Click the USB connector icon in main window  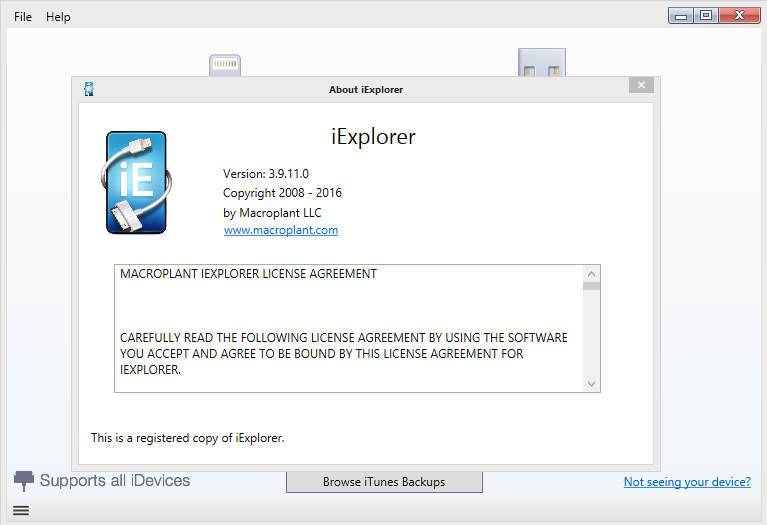click(541, 62)
